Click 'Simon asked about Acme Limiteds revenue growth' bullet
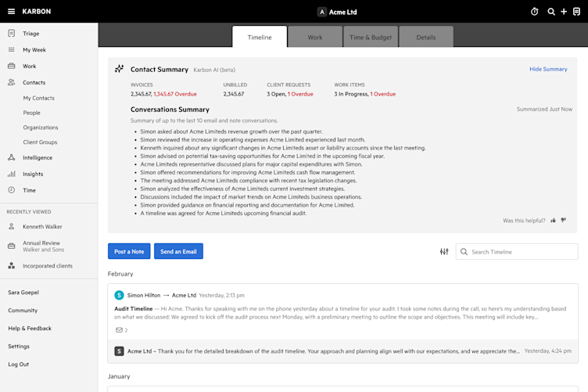The height and width of the screenshot is (392, 588). pos(231,131)
